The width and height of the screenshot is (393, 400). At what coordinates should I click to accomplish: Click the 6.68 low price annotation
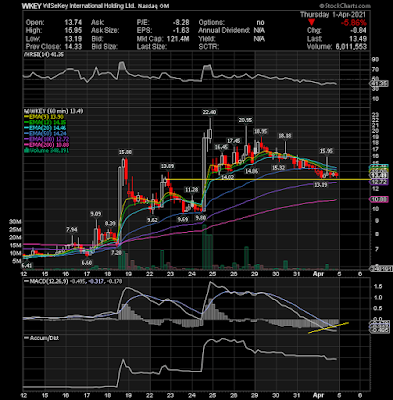[x=87, y=263]
